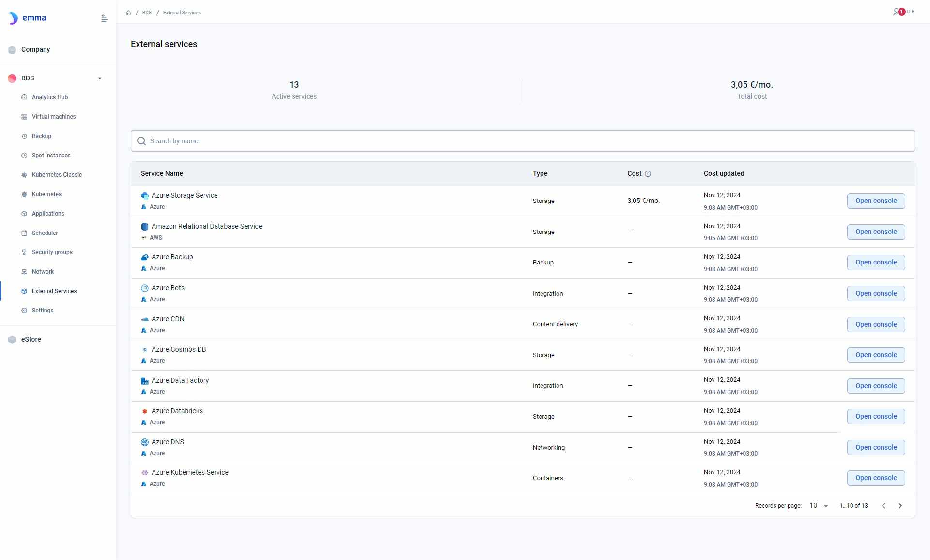Open console for Azure CDN
930x560 pixels.
876,325
